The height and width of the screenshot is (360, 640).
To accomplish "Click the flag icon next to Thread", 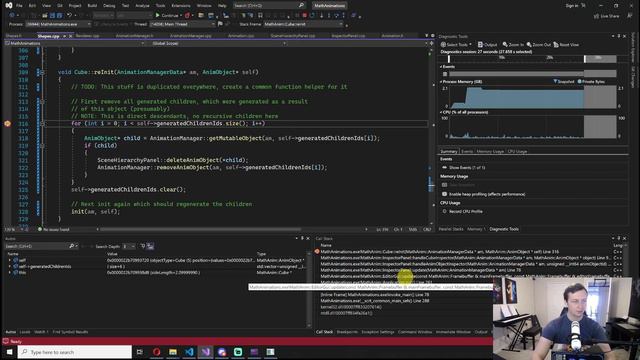I will [220, 24].
